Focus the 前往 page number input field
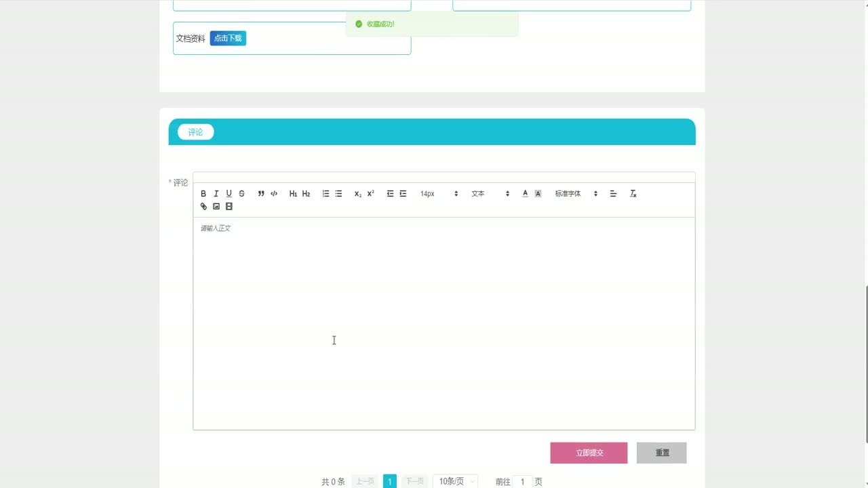The image size is (868, 488). click(523, 481)
